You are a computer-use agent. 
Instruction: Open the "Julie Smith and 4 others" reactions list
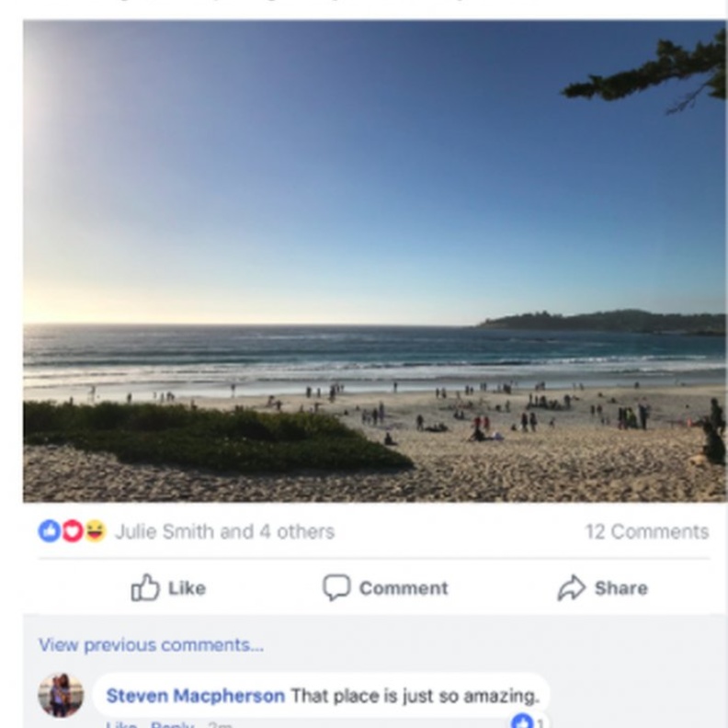pyautogui.click(x=224, y=531)
